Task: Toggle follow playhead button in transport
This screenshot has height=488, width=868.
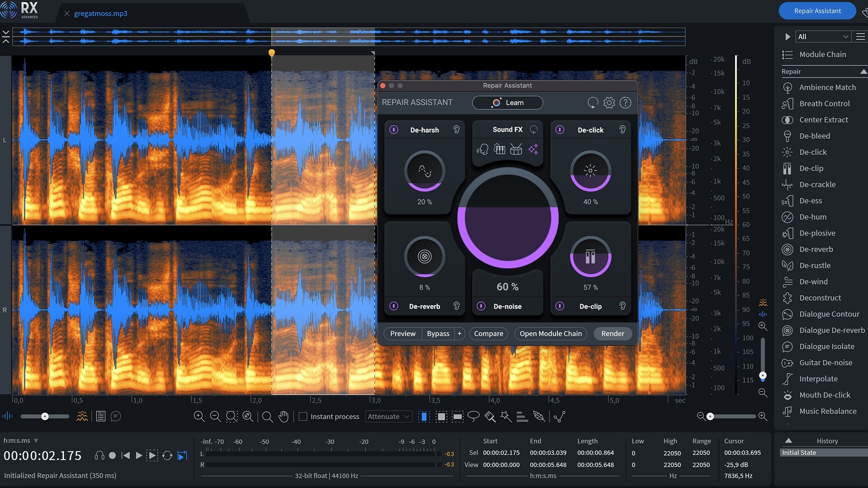Action: 182,455
